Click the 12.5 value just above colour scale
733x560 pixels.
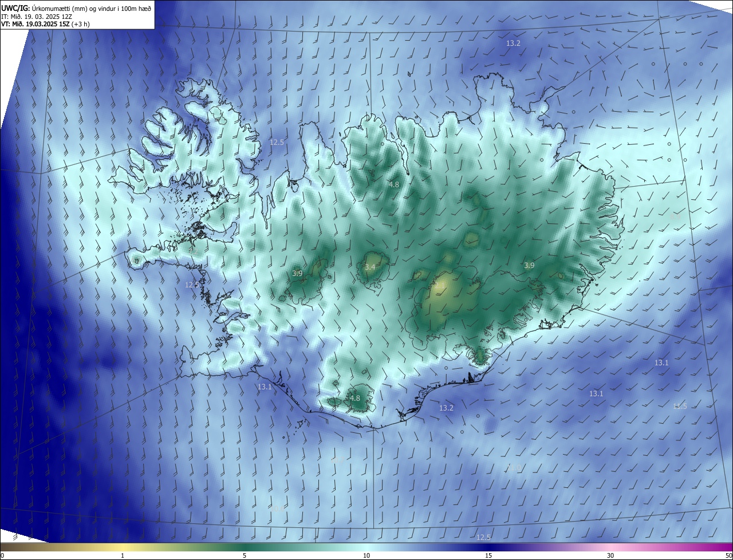point(484,537)
